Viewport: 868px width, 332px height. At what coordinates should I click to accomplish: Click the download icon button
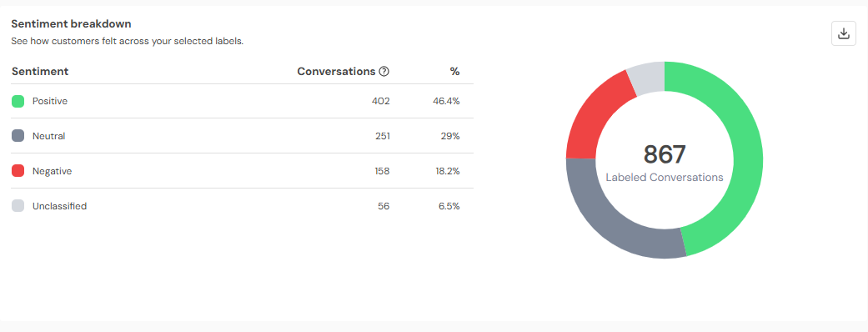tap(844, 34)
